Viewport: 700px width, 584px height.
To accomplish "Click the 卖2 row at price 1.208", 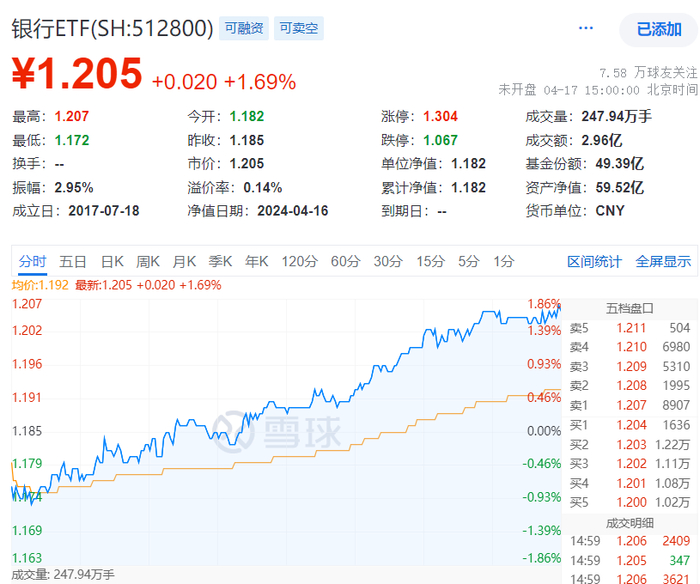I will coord(629,385).
